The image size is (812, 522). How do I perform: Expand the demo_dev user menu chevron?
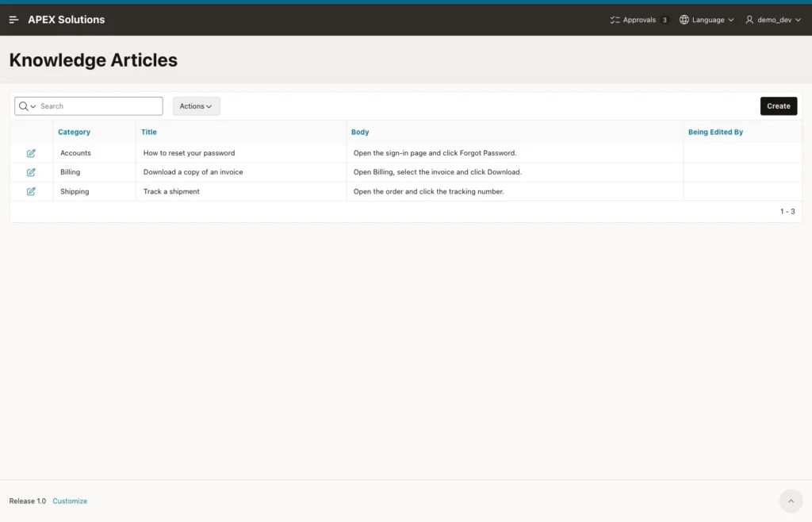point(798,20)
